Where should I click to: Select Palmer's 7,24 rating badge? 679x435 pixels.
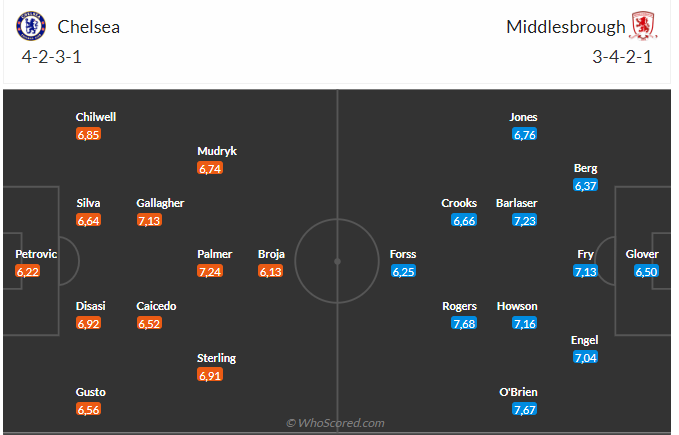(x=210, y=272)
